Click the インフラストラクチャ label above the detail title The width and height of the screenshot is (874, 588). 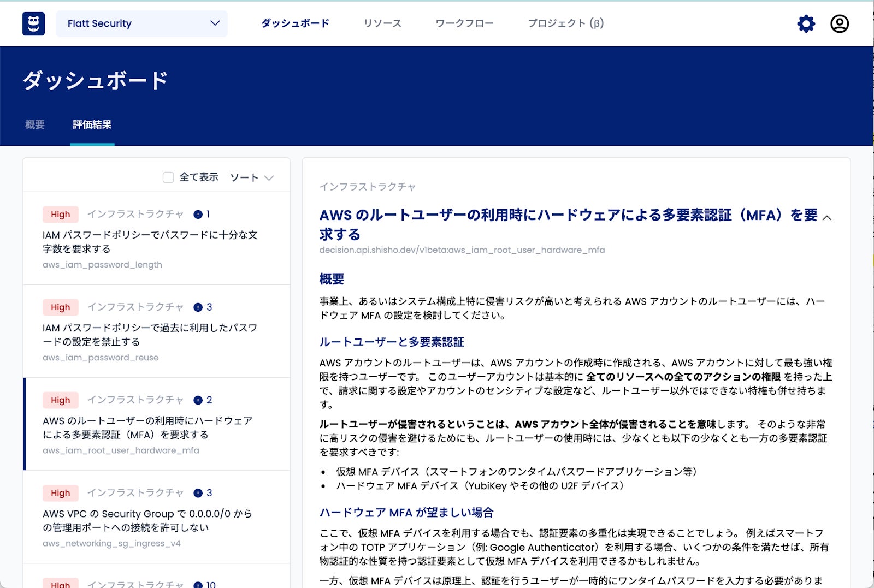tap(368, 187)
